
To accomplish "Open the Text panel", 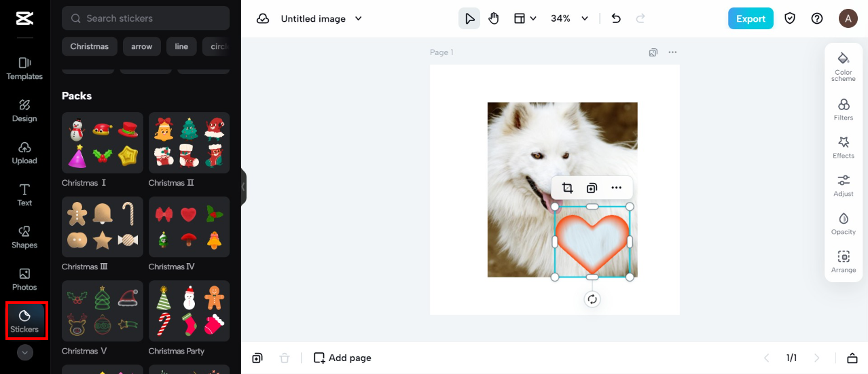I will pyautogui.click(x=24, y=195).
